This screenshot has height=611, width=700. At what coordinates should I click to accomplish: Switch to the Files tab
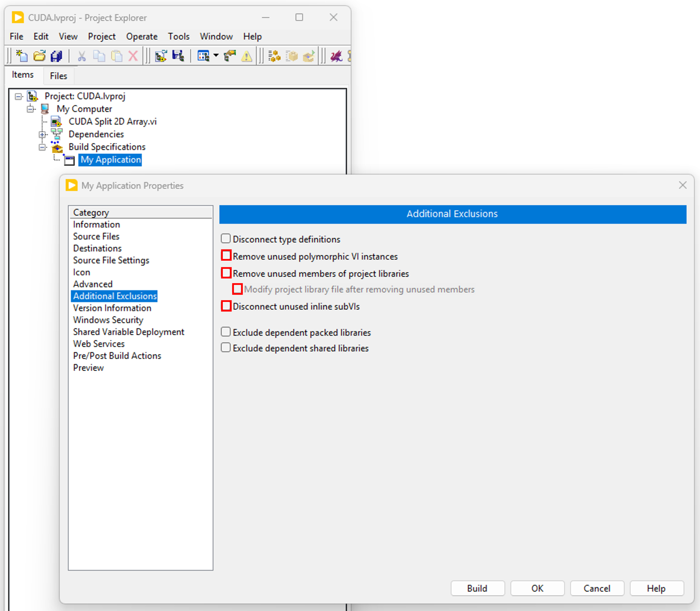tap(58, 76)
